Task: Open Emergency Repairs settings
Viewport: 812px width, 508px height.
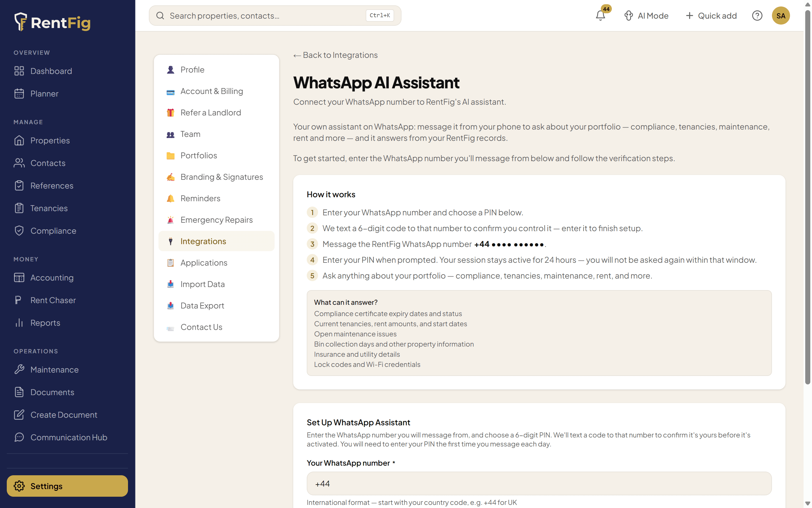Action: tap(217, 220)
